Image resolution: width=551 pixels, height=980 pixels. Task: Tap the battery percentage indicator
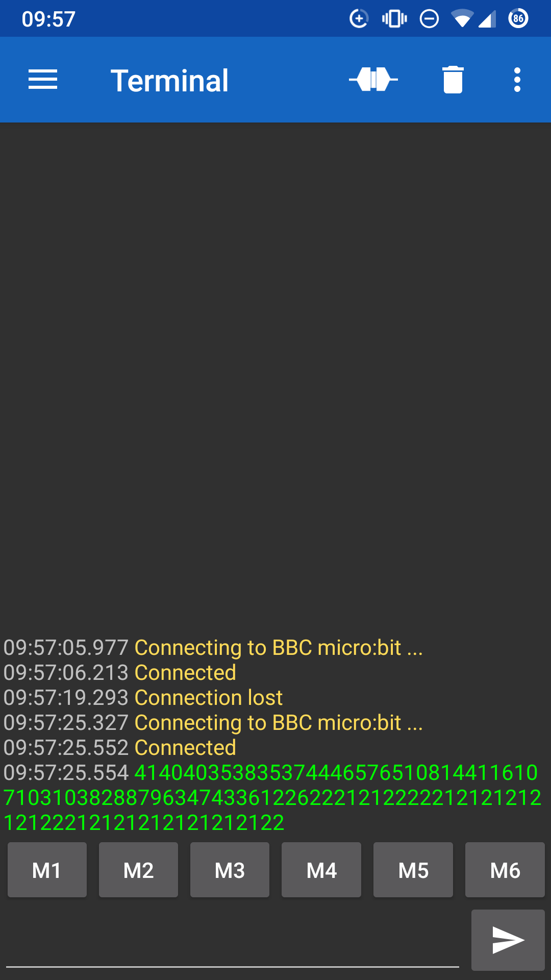(x=518, y=18)
